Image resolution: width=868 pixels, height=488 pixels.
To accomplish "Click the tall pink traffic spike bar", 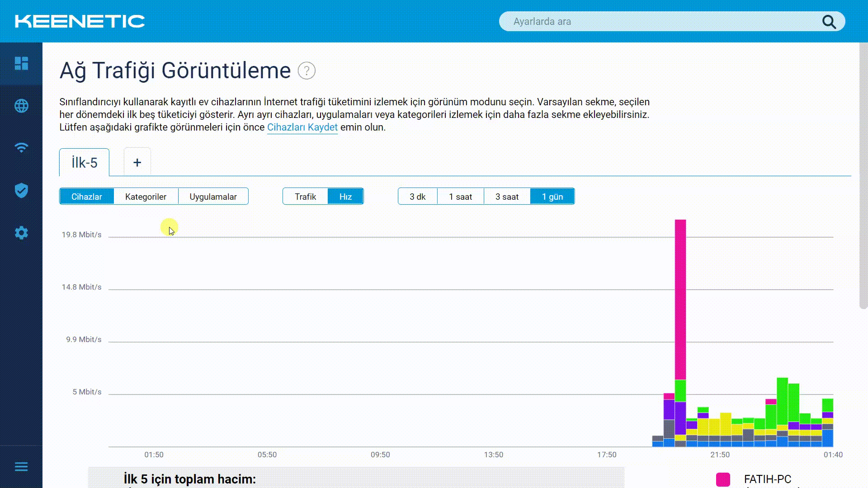I will 680,300.
